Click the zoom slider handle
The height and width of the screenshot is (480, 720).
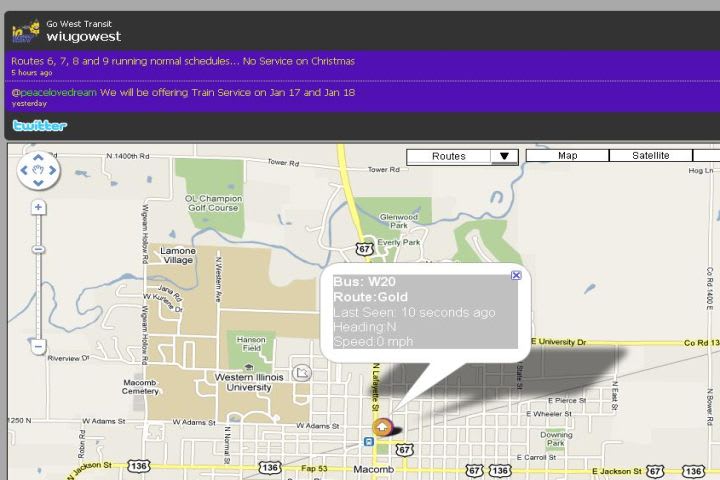pyautogui.click(x=39, y=249)
